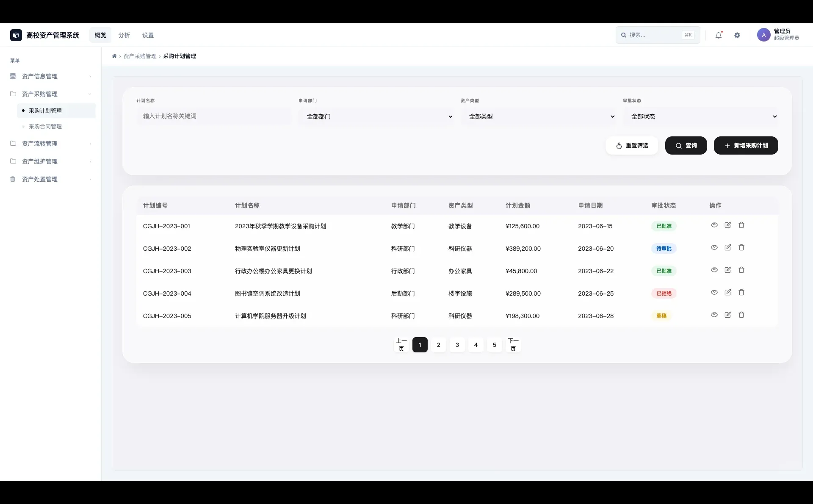Expand the 全部状态 approval status dropdown

(702, 116)
